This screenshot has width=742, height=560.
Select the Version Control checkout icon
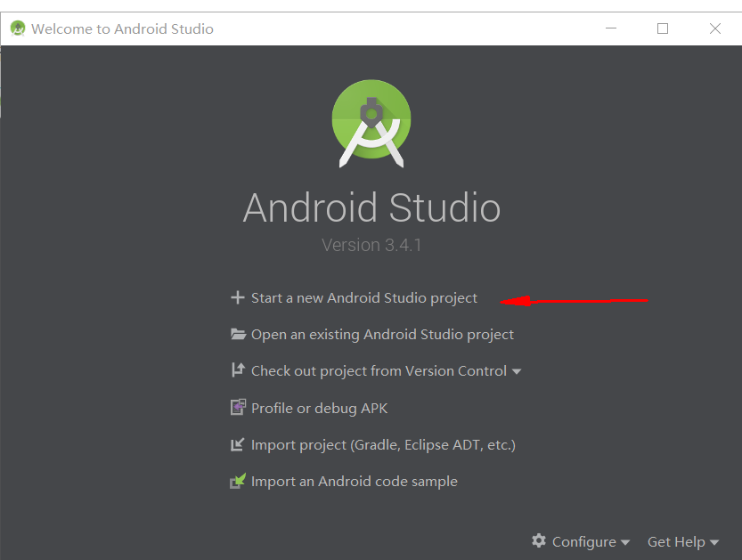pos(238,370)
